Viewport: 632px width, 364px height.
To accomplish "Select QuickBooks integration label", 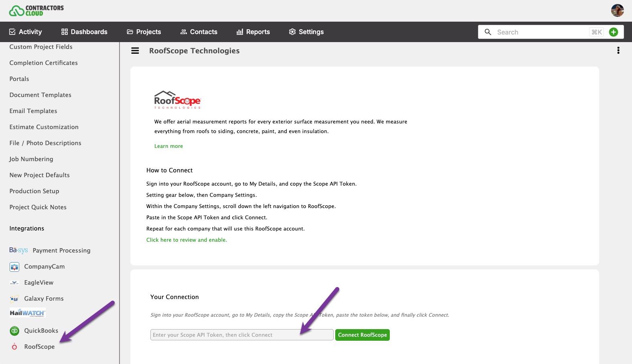I will [41, 331].
